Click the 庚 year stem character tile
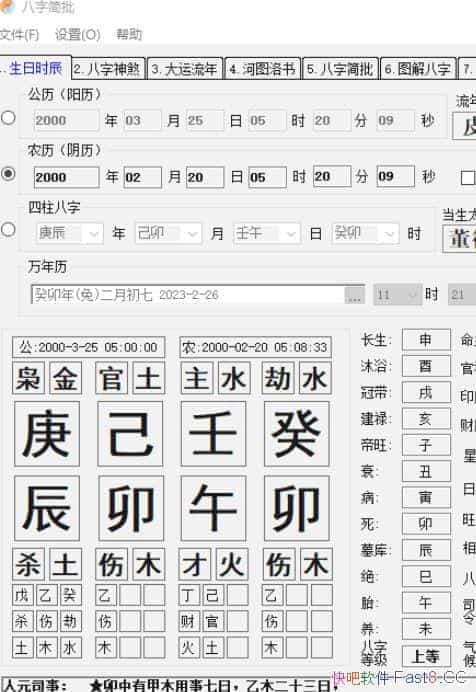The width and height of the screenshot is (476, 692). pos(47,434)
